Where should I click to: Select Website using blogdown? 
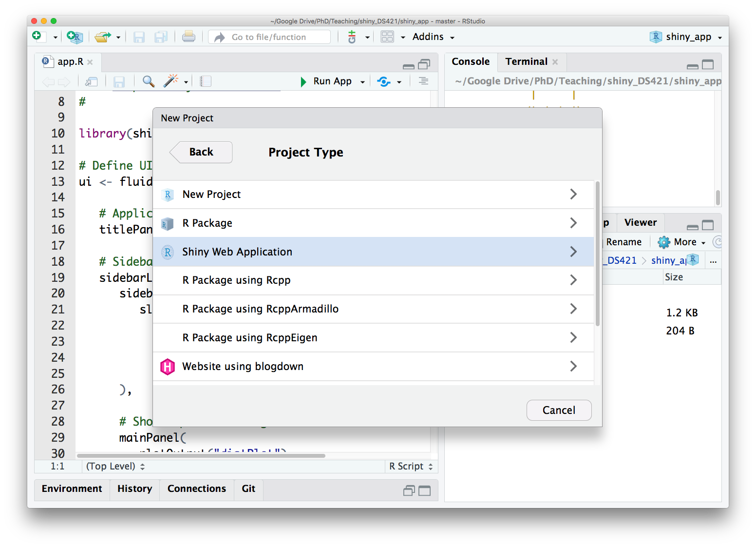pos(374,367)
